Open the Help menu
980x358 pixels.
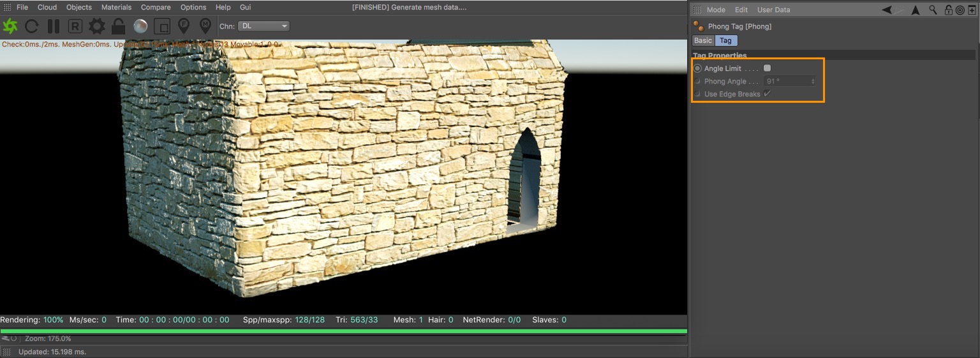tap(223, 7)
